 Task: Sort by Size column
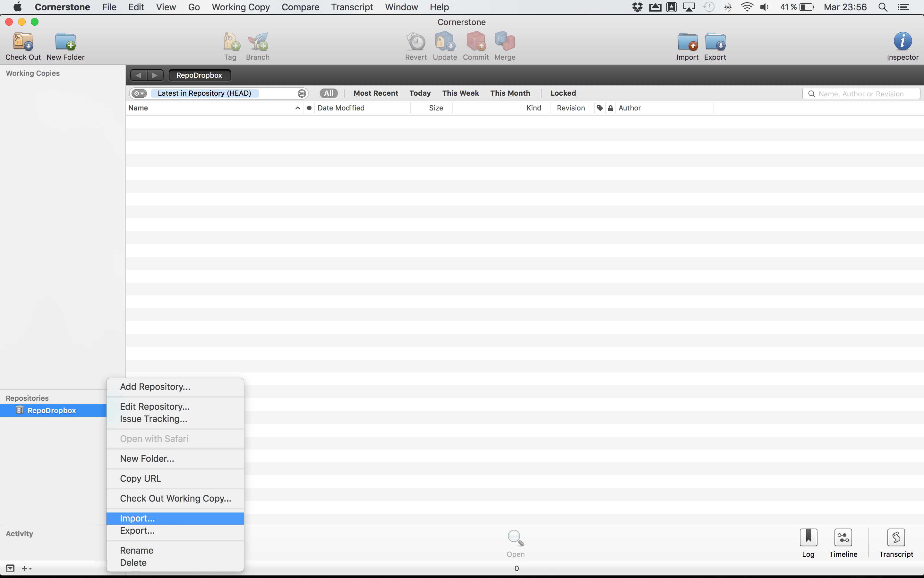tap(432, 108)
